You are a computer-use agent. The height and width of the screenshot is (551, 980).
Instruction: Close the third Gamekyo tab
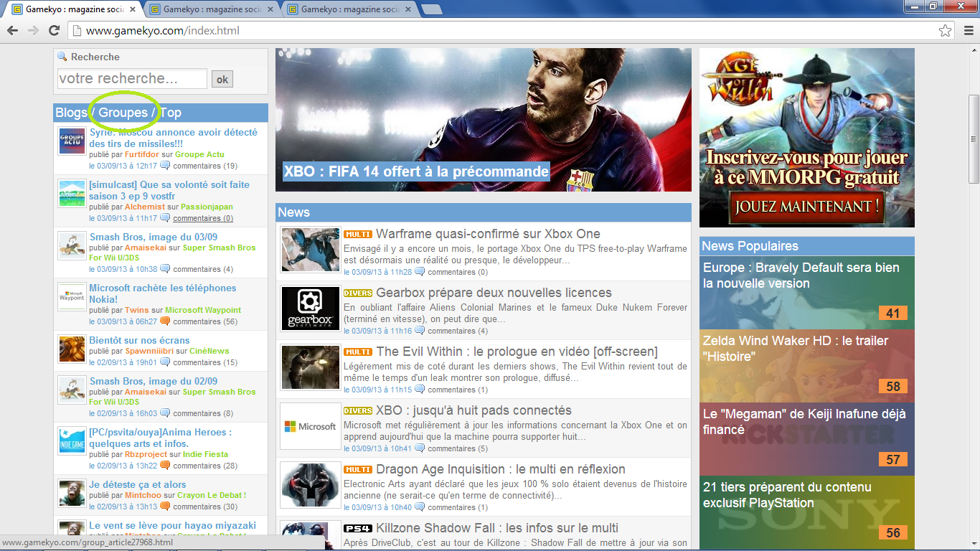tap(407, 9)
